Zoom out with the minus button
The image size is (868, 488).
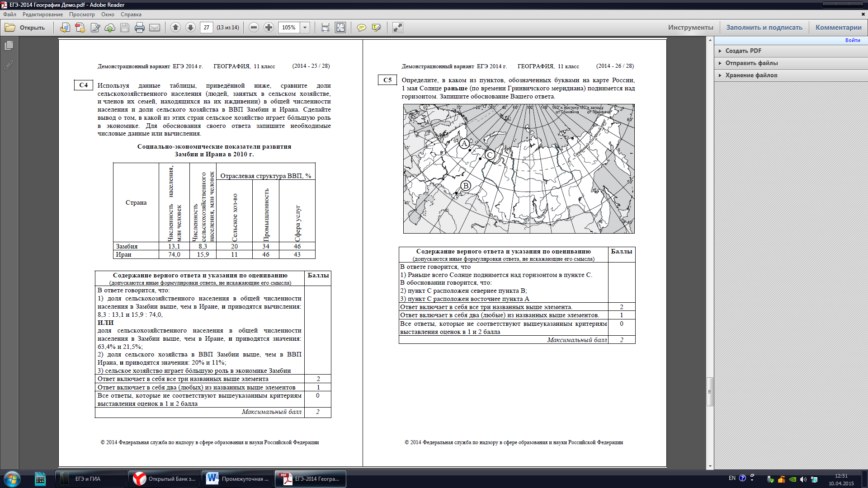point(254,28)
